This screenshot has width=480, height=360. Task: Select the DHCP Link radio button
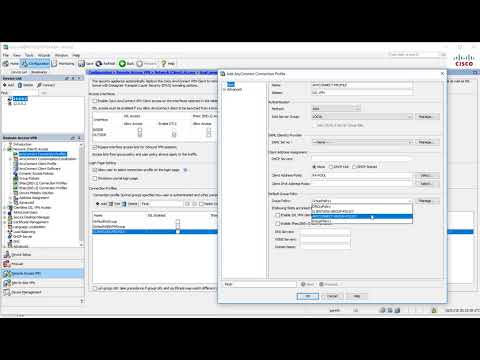[x=331, y=167]
